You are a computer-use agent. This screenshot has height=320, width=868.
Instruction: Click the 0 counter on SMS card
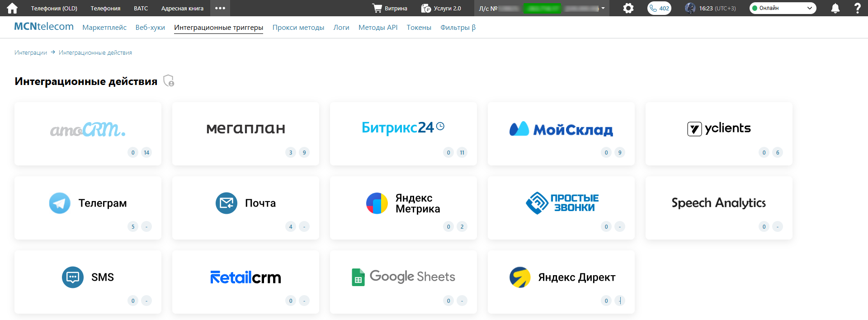click(x=133, y=301)
